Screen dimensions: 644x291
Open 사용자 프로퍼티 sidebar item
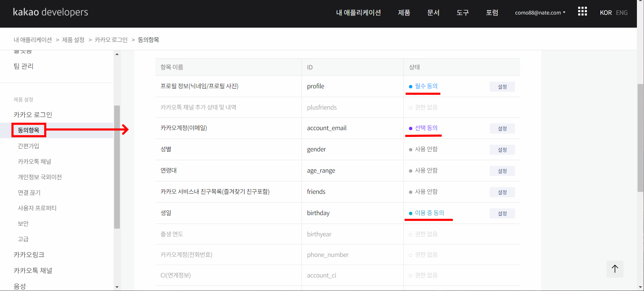click(37, 208)
